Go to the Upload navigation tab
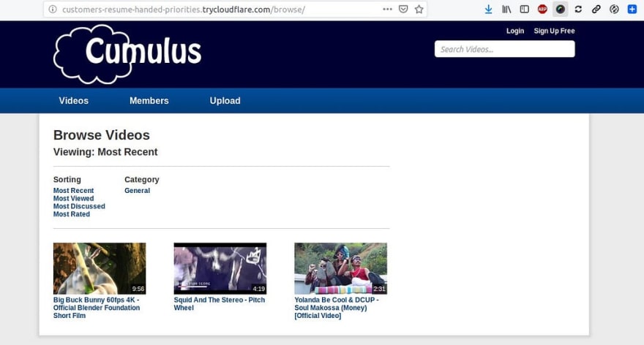Screen dimensions: 644x345 (225, 101)
